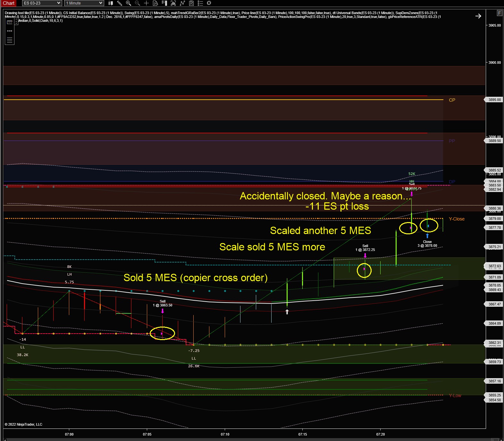This screenshot has width=504, height=441.
Task: Click the 07:20 time axis label
Action: (x=381, y=434)
